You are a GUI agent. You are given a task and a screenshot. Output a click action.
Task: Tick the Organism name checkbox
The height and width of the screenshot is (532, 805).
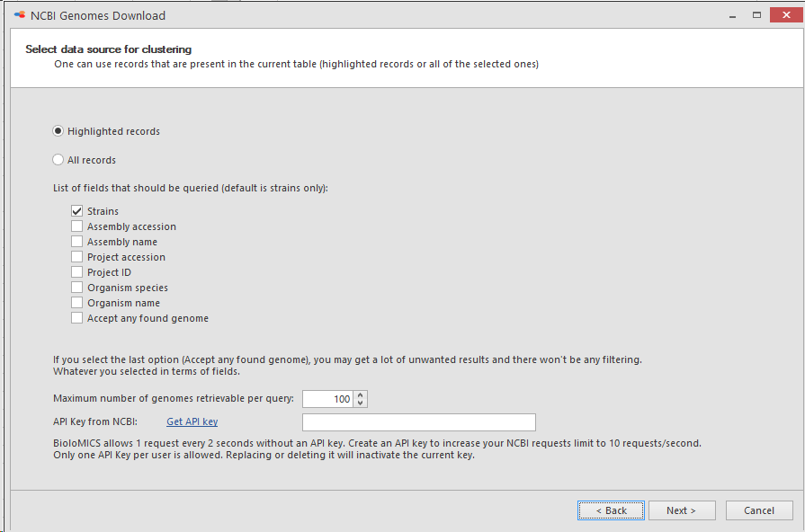[77, 303]
